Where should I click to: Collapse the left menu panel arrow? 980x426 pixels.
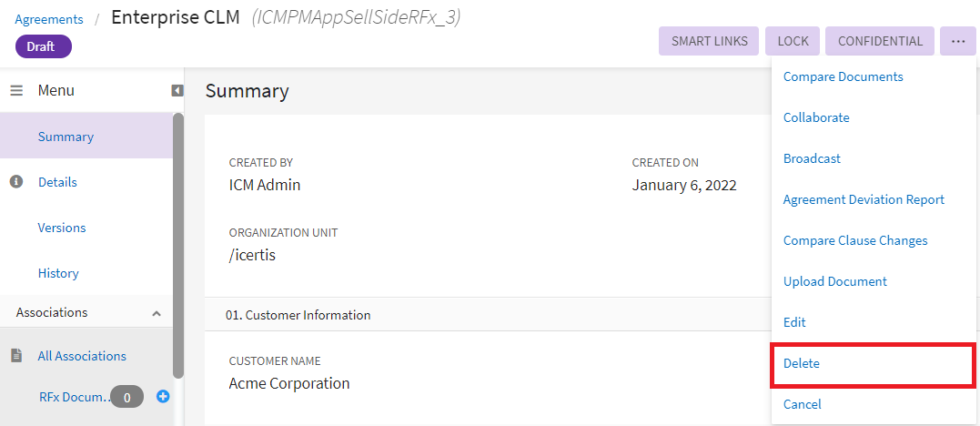pos(177,91)
